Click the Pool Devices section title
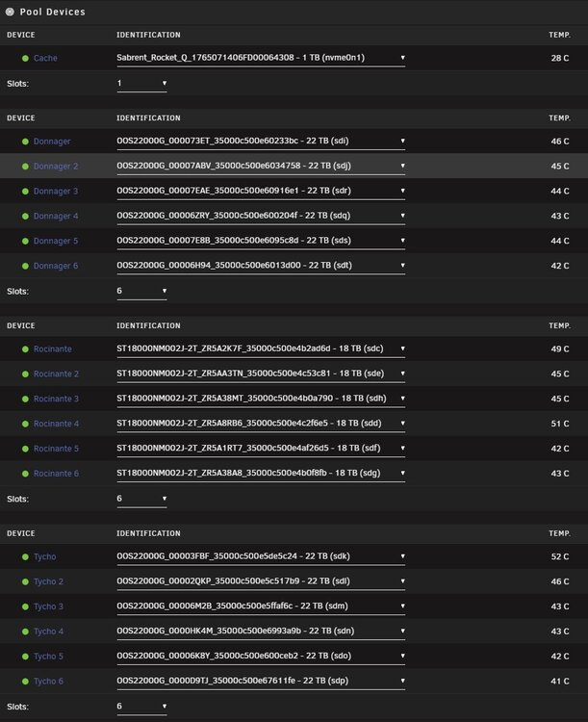Viewport: 588px width, 722px height. [53, 12]
